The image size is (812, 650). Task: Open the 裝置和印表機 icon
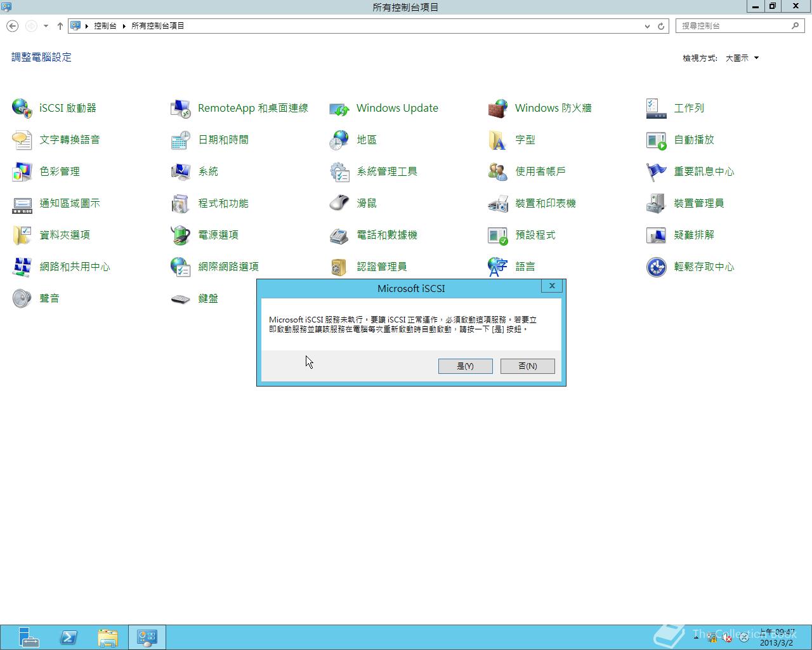click(x=498, y=203)
